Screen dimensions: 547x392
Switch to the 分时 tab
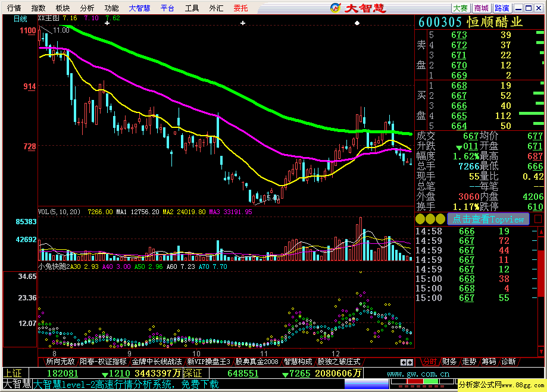click(430, 362)
